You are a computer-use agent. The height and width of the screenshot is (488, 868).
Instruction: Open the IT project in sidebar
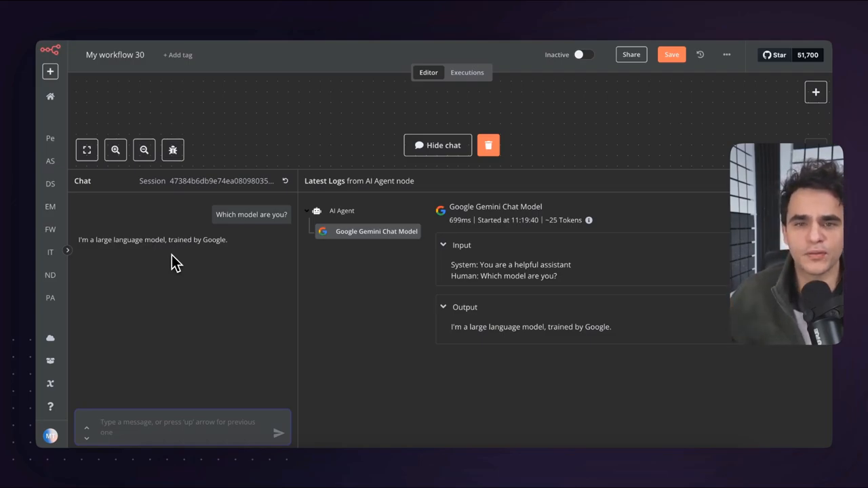(50, 252)
